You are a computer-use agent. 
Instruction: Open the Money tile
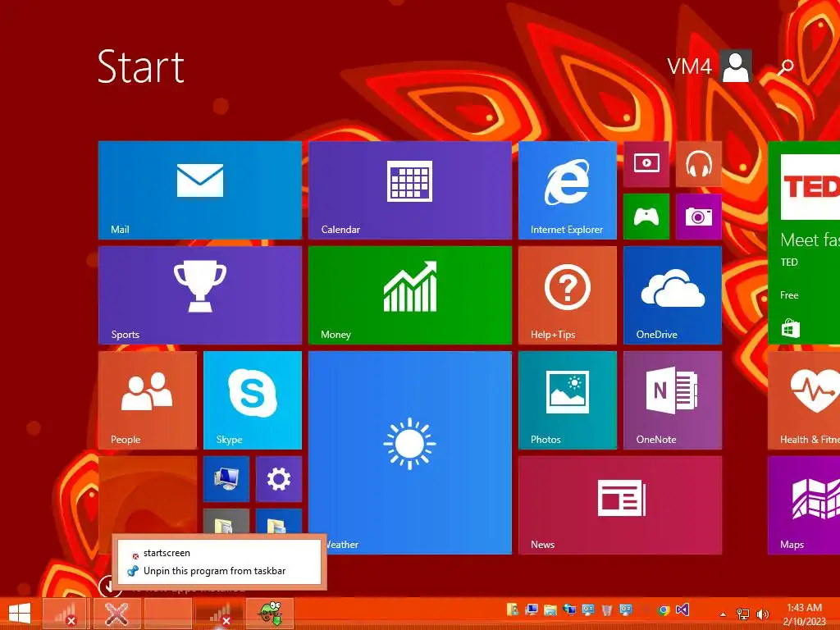click(410, 295)
